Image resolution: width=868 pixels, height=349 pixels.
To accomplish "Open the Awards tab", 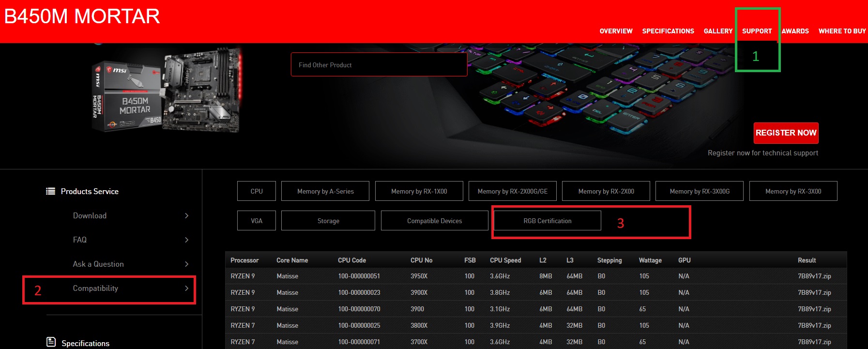I will point(795,31).
